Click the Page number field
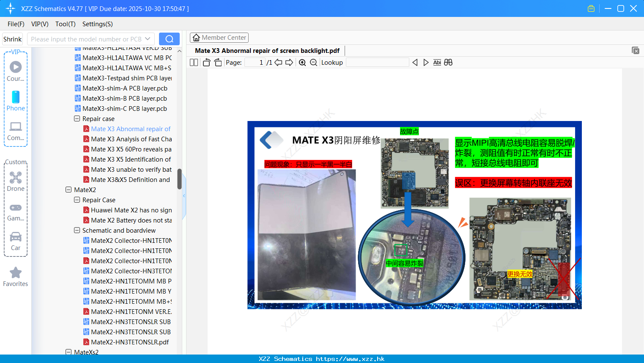 [255, 62]
